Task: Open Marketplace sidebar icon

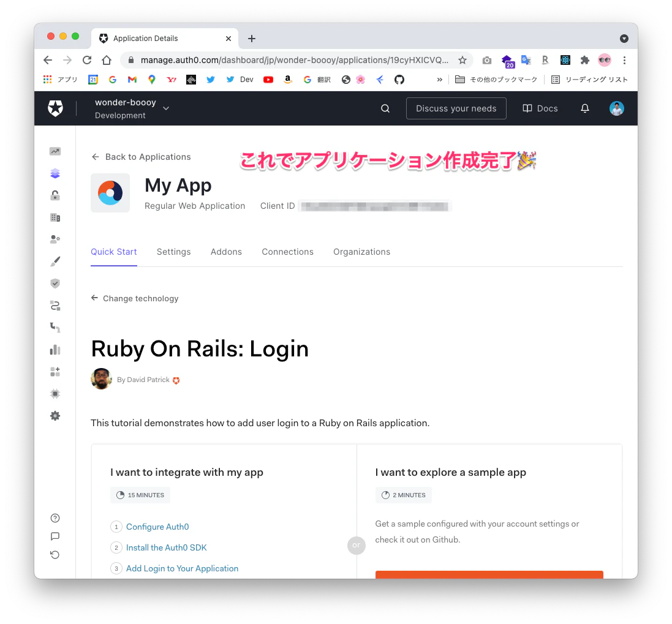Action: 55,372
